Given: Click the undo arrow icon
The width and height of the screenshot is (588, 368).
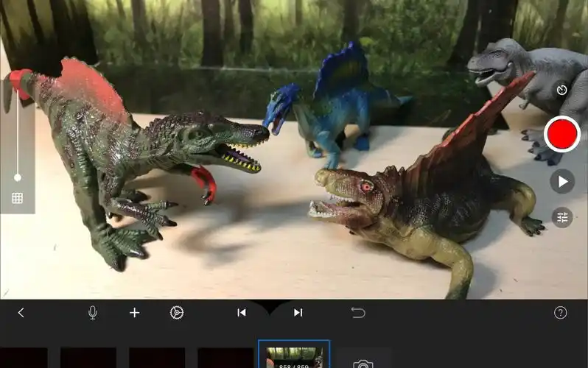Looking at the screenshot, I should click(x=358, y=313).
